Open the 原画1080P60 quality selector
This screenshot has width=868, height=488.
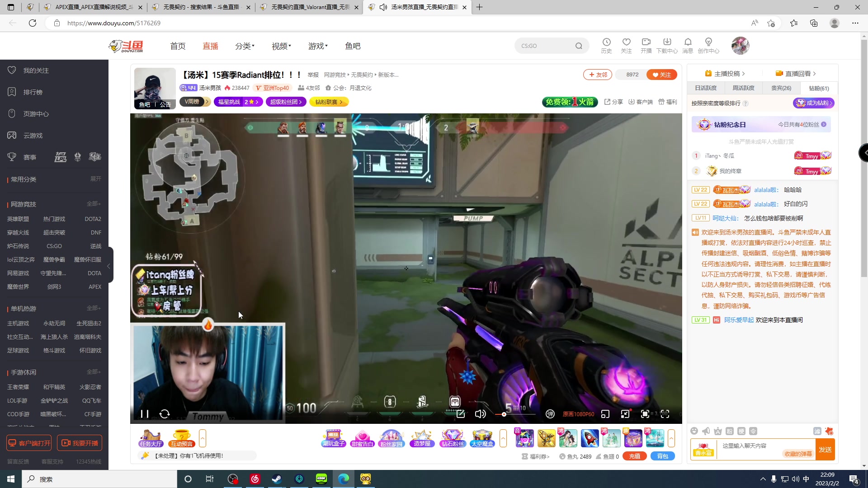[578, 414]
